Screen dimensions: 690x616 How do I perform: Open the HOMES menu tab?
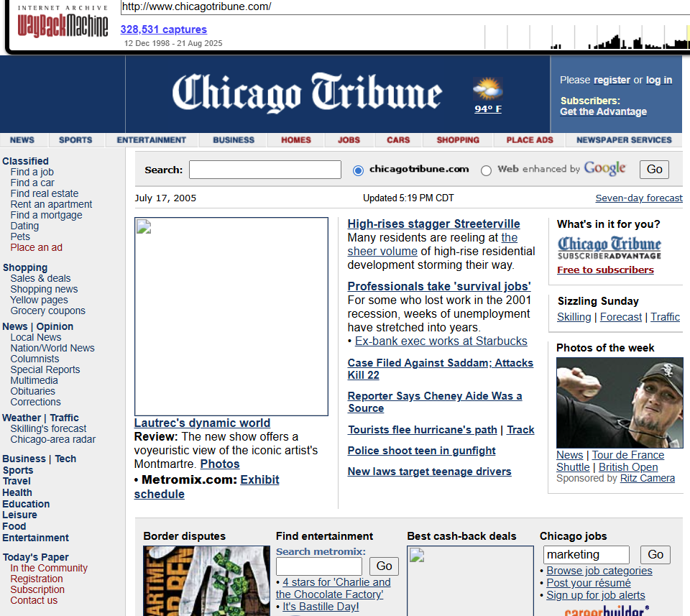(296, 140)
